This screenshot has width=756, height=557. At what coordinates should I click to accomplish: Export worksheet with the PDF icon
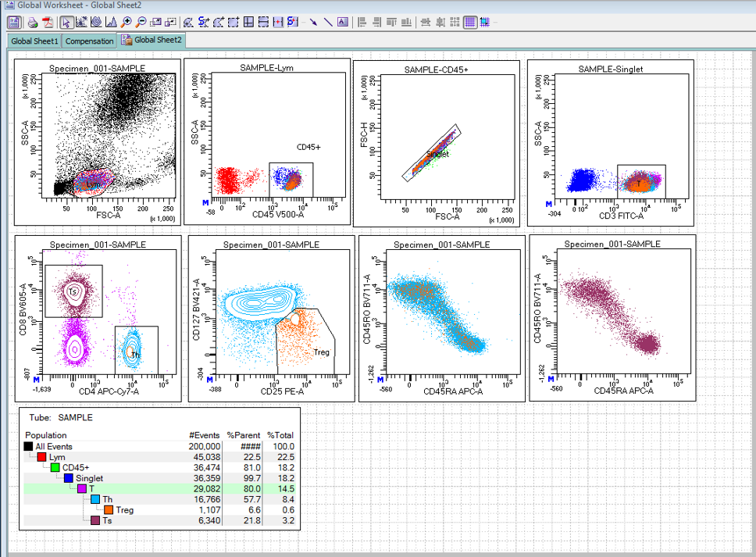tap(48, 23)
